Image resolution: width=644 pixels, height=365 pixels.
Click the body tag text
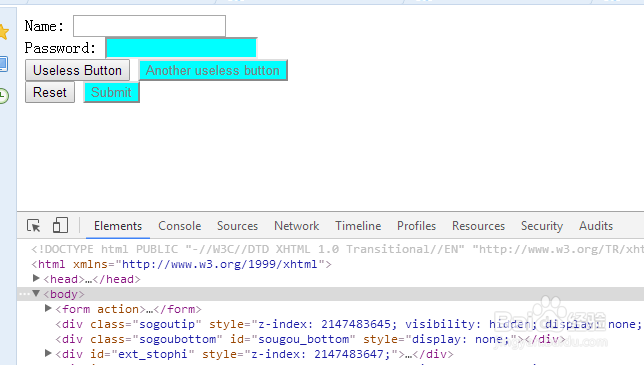(x=64, y=294)
